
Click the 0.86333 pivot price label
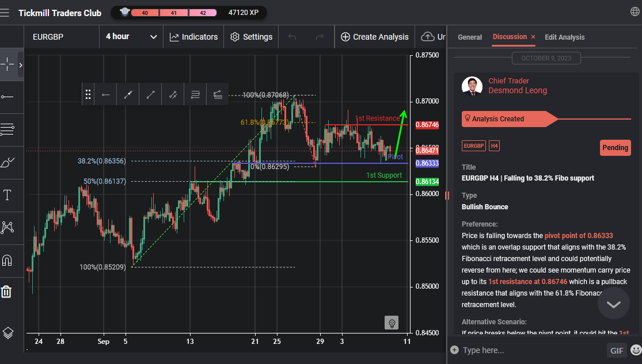coord(427,163)
